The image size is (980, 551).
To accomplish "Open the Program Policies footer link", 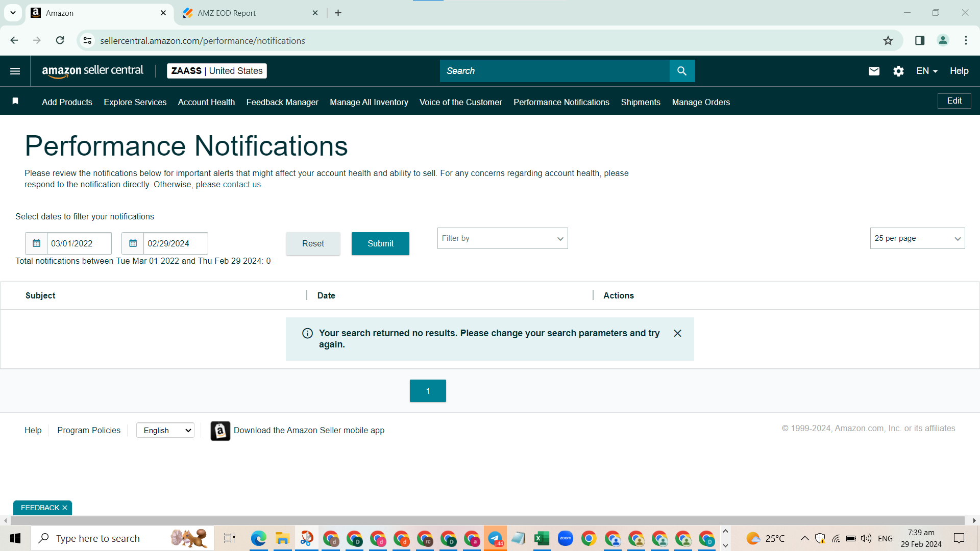I will 89,430.
